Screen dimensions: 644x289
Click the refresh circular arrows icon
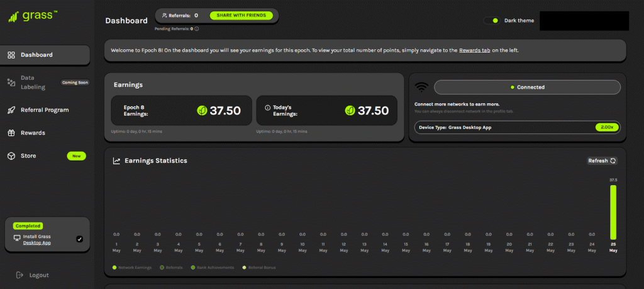click(613, 161)
